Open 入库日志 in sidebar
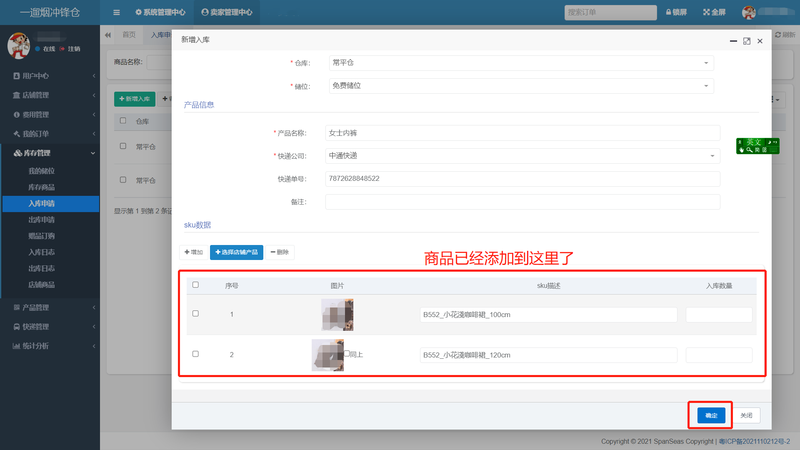 pos(41,253)
